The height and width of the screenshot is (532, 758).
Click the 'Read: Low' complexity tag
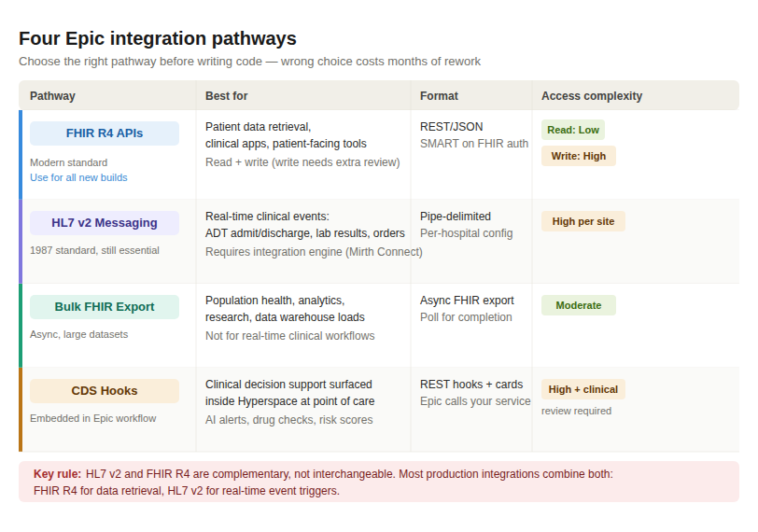[x=573, y=130]
